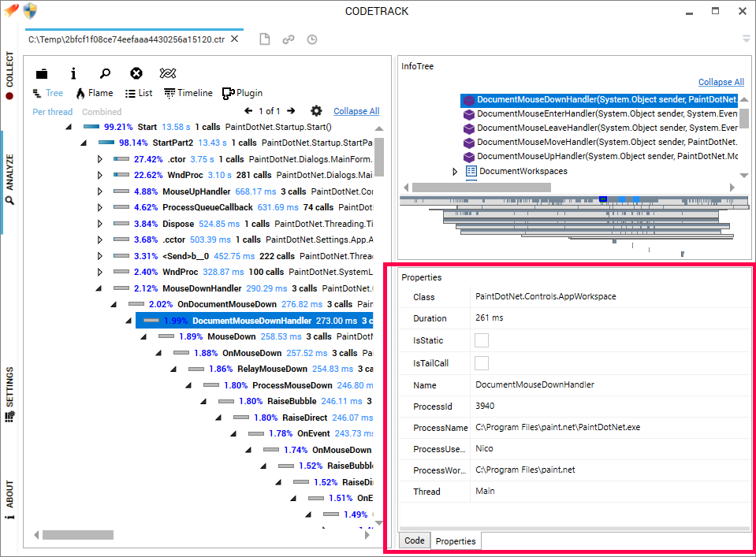Click the new document icon beside tab
Screen dimensions: 756x557
[265, 39]
